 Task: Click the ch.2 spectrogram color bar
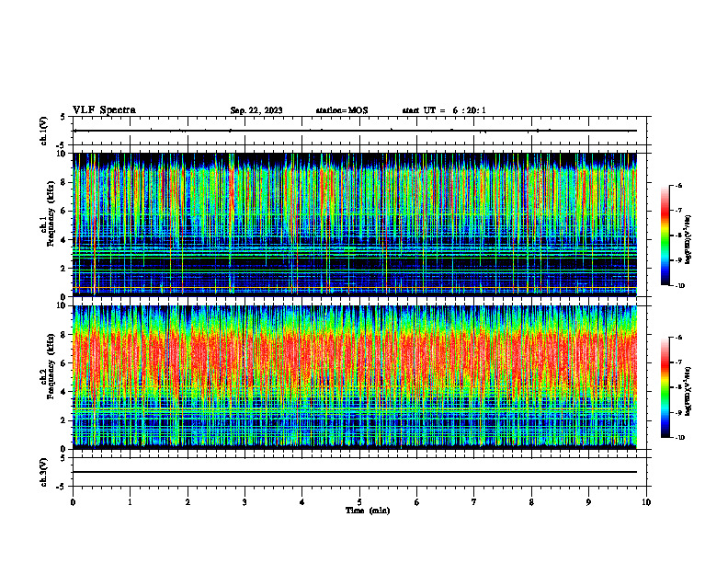[665, 387]
